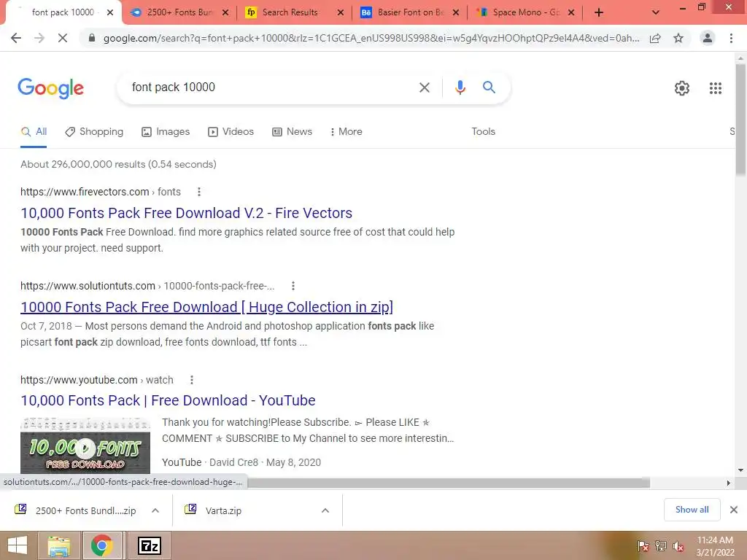747x560 pixels.
Task: Expand options for Varta.zip download
Action: click(325, 510)
